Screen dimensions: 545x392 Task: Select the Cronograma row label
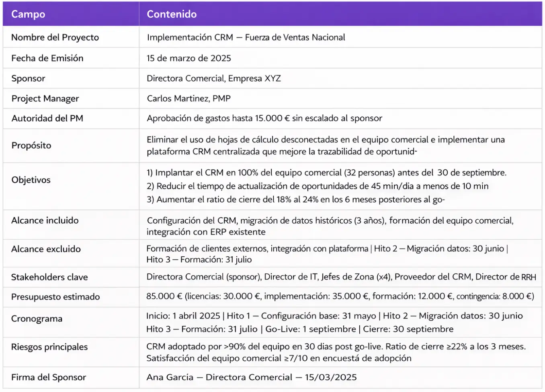36,318
